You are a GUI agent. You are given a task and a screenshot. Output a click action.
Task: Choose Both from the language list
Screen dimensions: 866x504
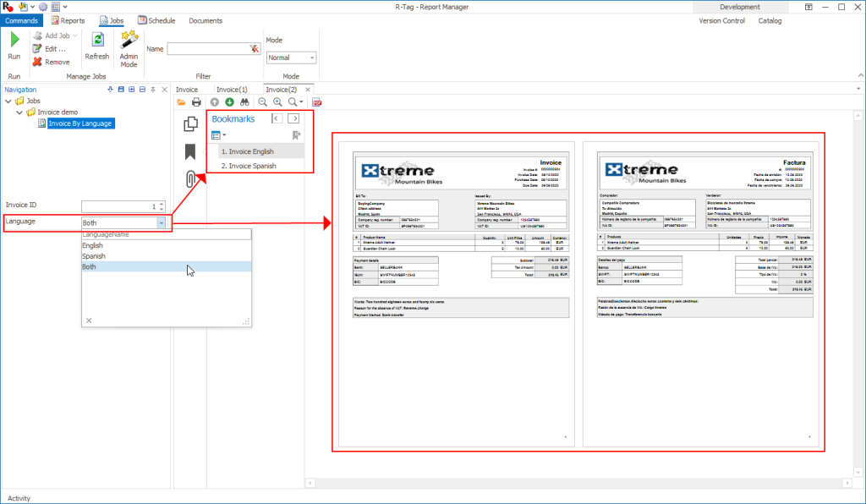167,266
